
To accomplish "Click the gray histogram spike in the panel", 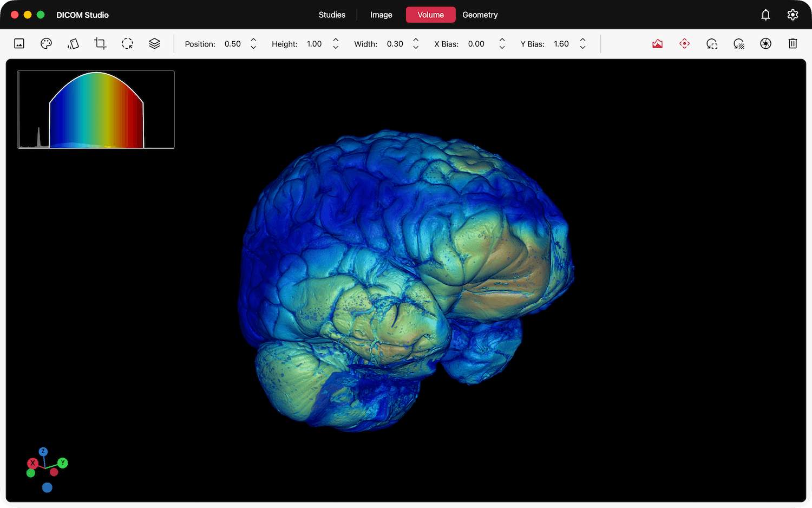I will (x=38, y=137).
